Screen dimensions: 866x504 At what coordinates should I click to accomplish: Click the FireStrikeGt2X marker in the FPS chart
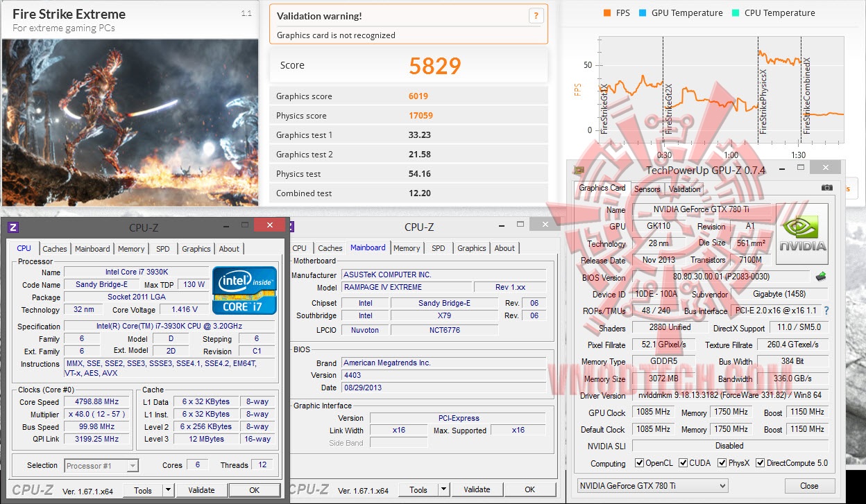tap(669, 108)
